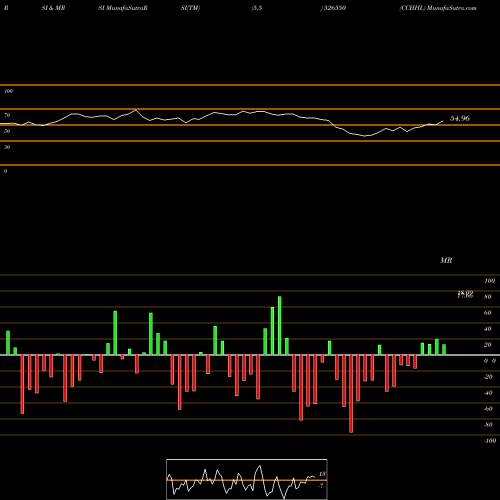Viewport: 500px width, 500px height.
Task: Click the RSI axis label 100
Action: coord(8,91)
